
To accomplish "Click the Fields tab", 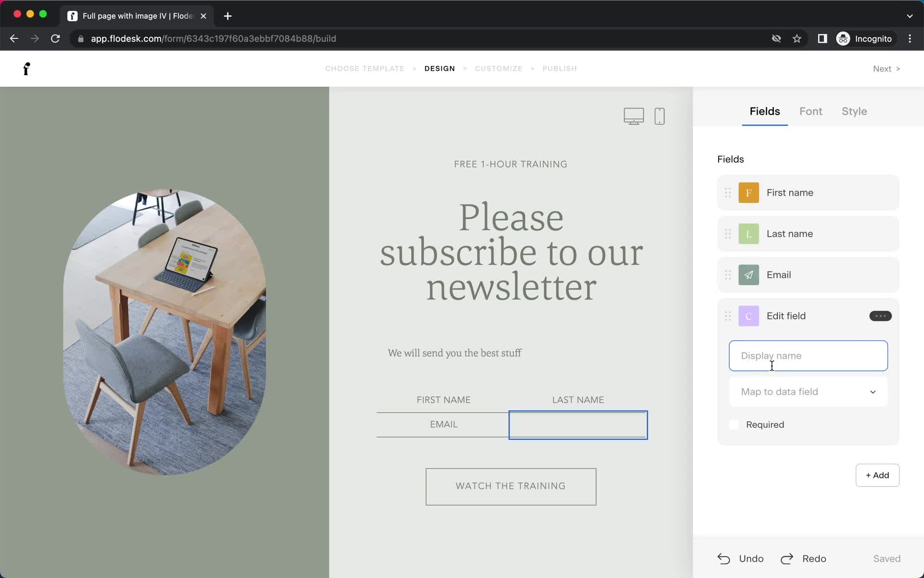I will pos(764,111).
